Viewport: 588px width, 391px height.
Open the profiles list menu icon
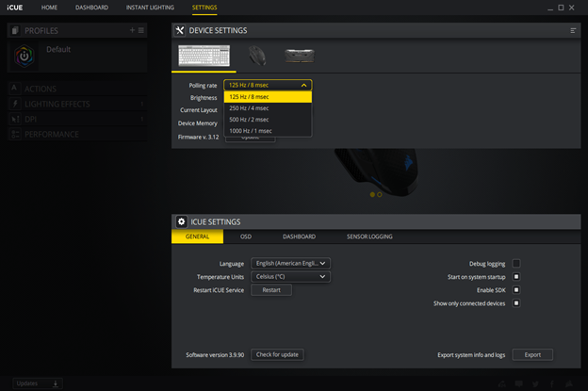click(x=141, y=30)
